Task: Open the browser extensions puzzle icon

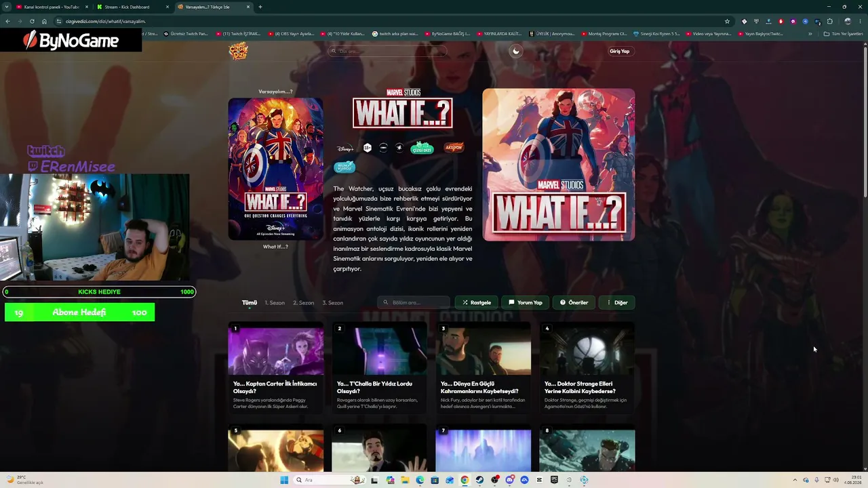Action: (829, 21)
